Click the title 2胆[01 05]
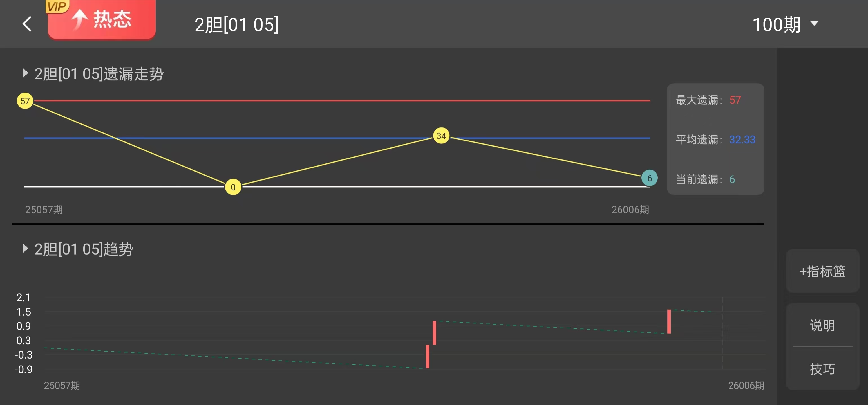The width and height of the screenshot is (868, 405). (x=236, y=24)
